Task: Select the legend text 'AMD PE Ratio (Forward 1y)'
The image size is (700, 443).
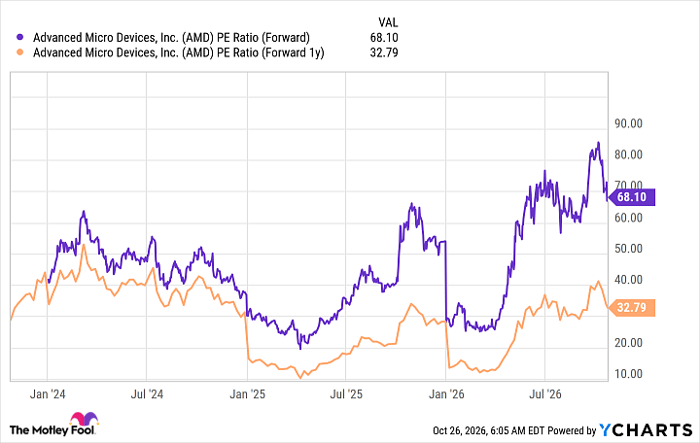Action: (179, 53)
